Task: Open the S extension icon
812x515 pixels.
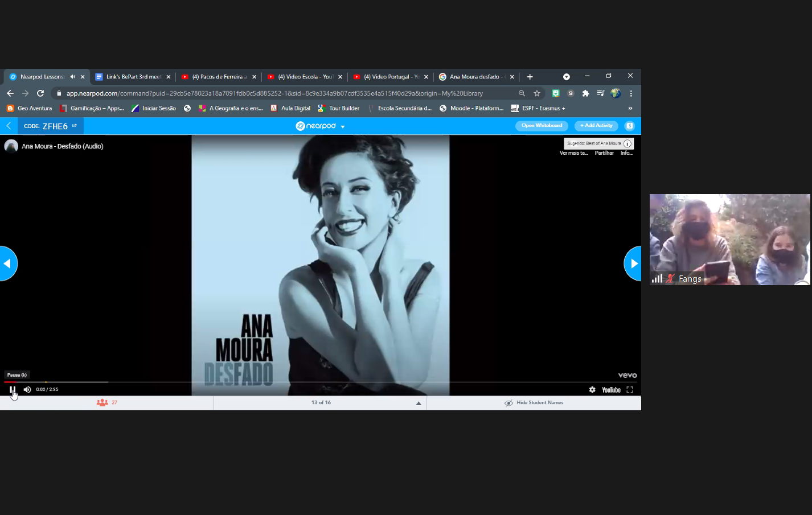Action: coord(571,93)
